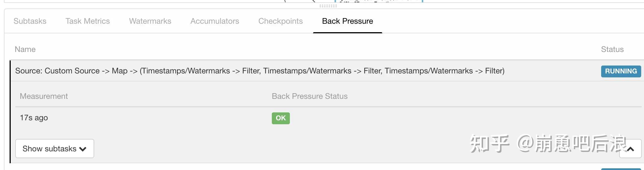The width and height of the screenshot is (644, 170).
Task: Click the partially visible RUNNING badge at bottom
Action: [x=621, y=169]
